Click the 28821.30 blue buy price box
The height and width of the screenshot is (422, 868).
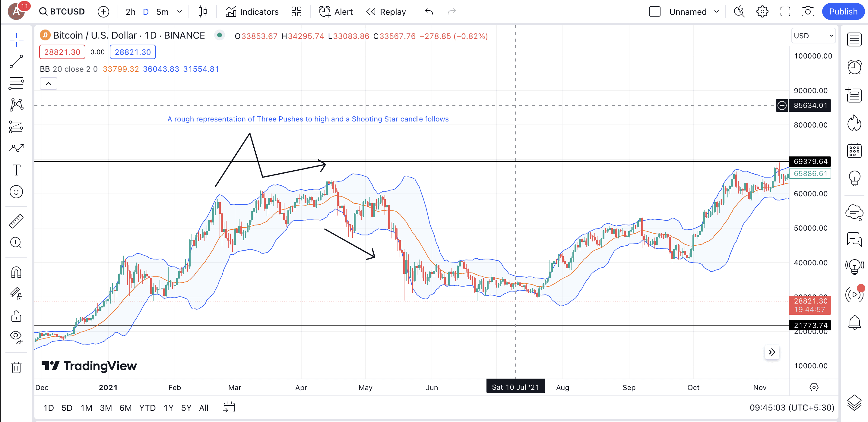[132, 52]
